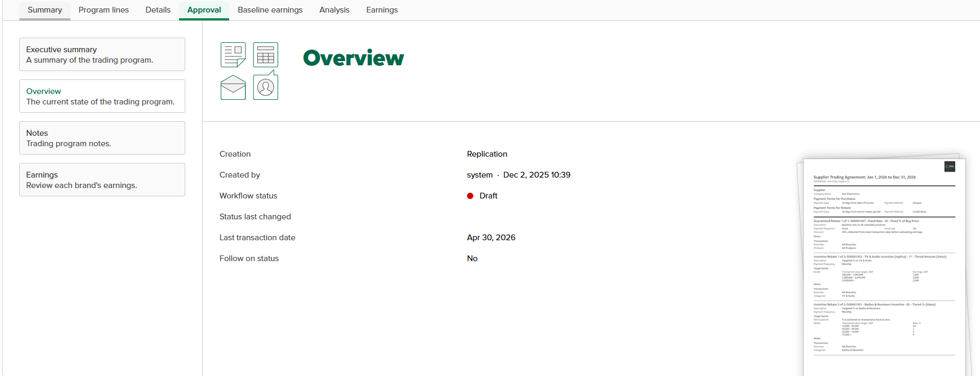Click the red Draft status dot

pos(470,196)
